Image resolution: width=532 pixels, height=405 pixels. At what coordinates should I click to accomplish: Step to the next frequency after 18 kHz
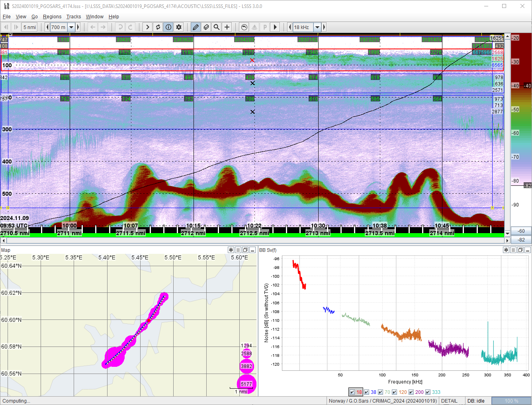(324, 27)
